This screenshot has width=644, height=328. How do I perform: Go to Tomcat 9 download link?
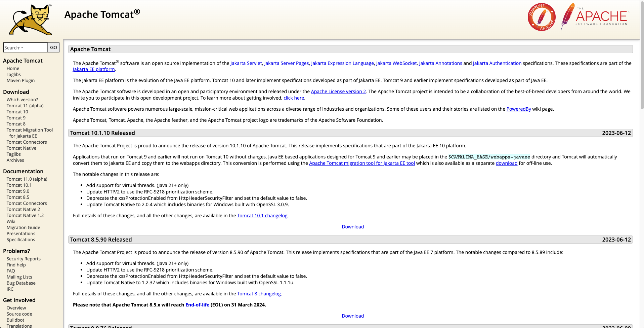click(16, 118)
